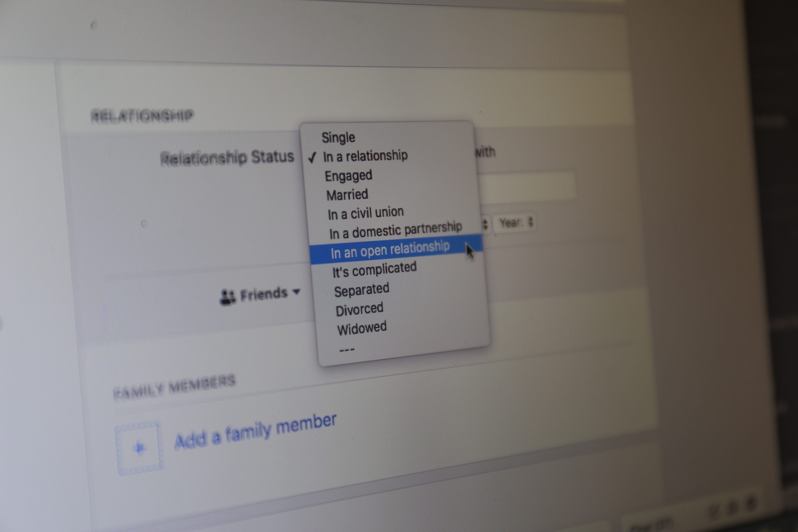Viewport: 798px width, 532px height.
Task: Pick Separated from the dropdown list
Action: coord(362,290)
